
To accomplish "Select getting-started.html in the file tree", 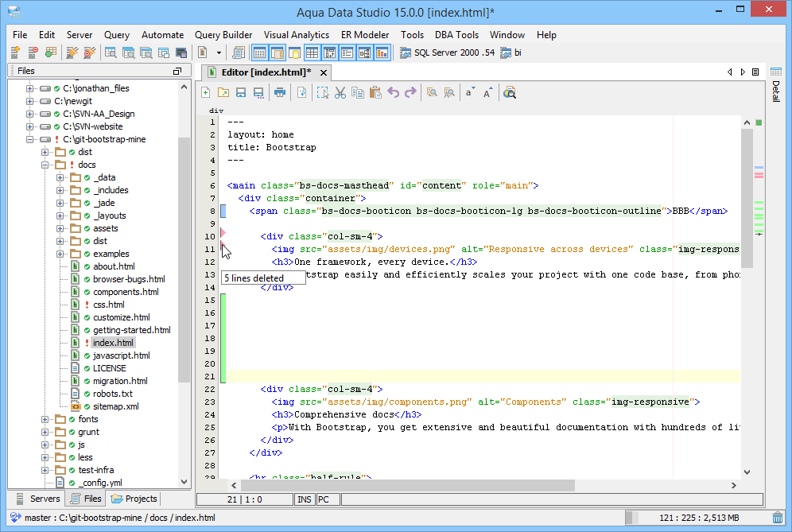I will pyautogui.click(x=132, y=331).
